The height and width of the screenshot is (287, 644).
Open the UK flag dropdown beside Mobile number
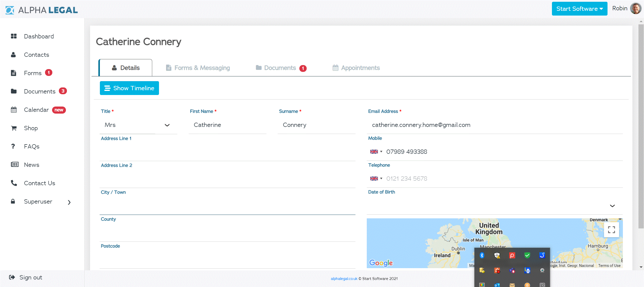tap(376, 152)
